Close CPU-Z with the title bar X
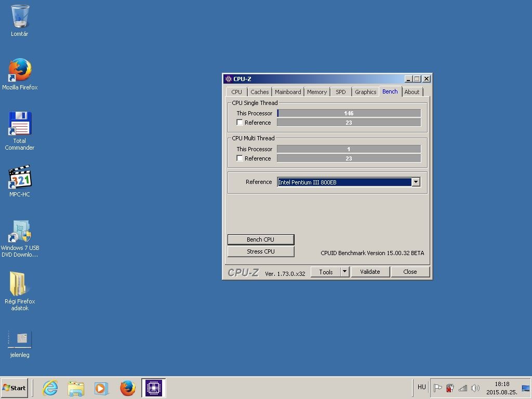532x399 pixels. pos(427,79)
